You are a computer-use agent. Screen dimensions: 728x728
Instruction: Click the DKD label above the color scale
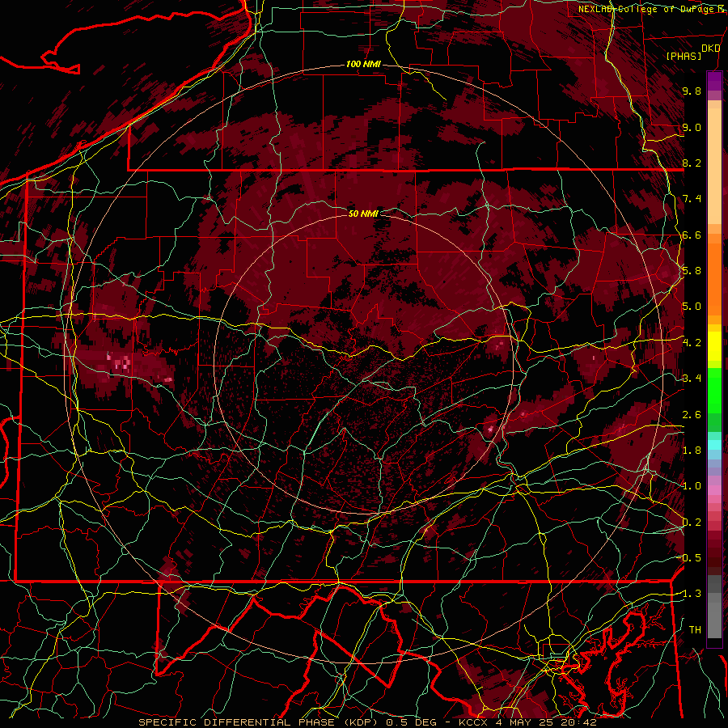[711, 49]
